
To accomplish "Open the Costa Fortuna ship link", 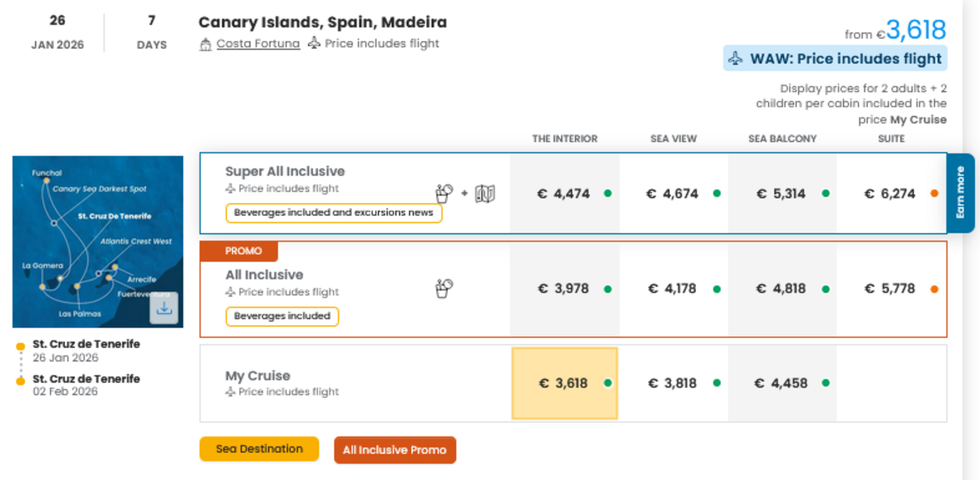I will [x=258, y=43].
